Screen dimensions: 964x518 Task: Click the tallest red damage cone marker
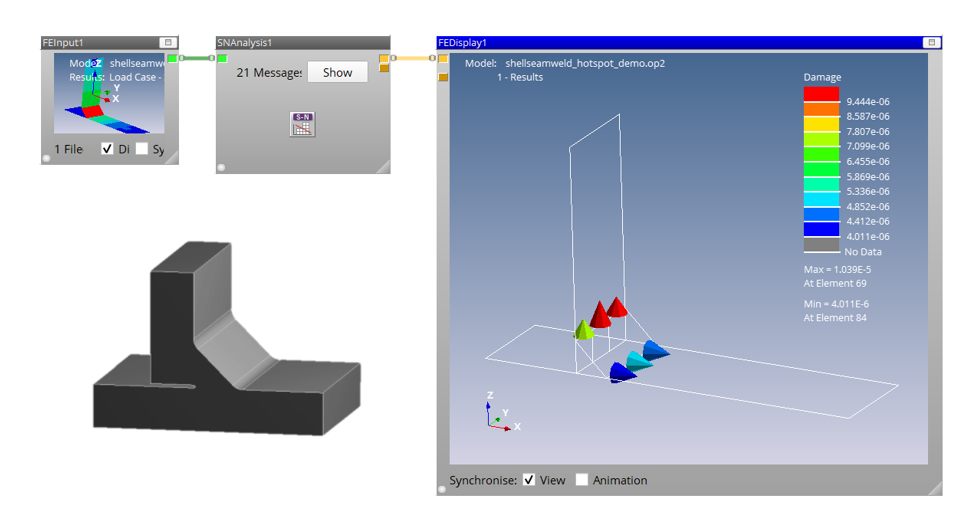(600, 314)
